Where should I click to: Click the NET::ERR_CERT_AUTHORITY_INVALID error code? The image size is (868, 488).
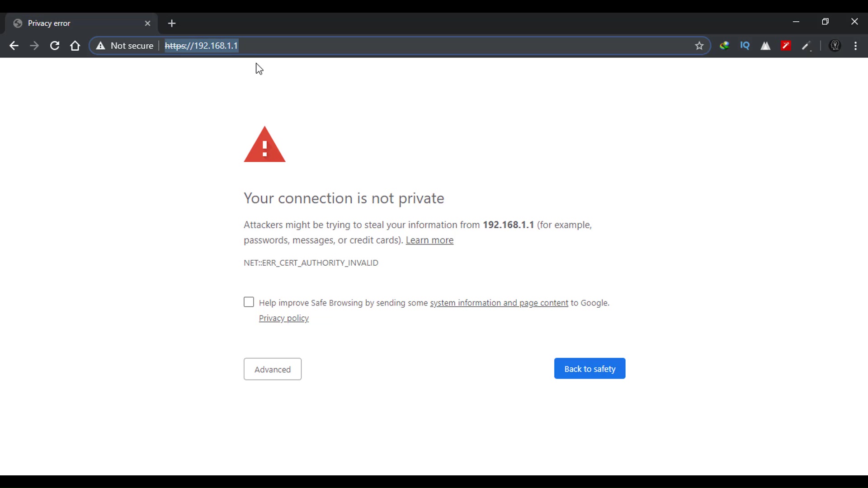(311, 263)
